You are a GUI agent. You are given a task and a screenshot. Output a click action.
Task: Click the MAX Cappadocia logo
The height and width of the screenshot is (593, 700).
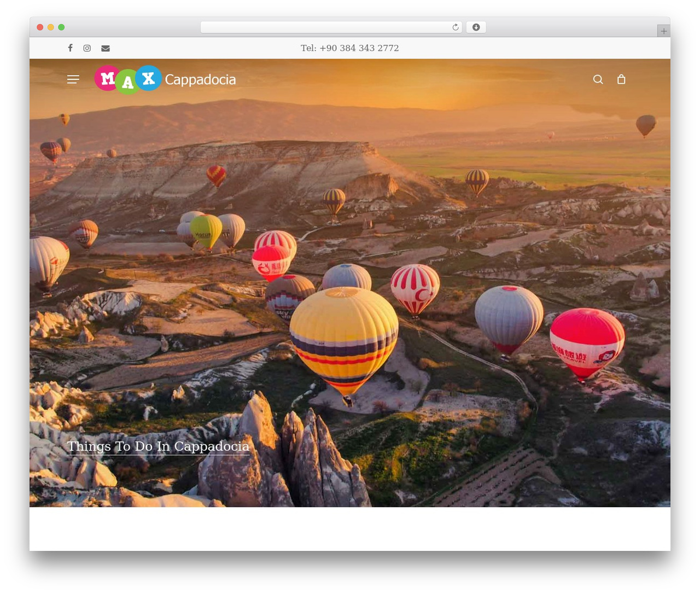(165, 79)
